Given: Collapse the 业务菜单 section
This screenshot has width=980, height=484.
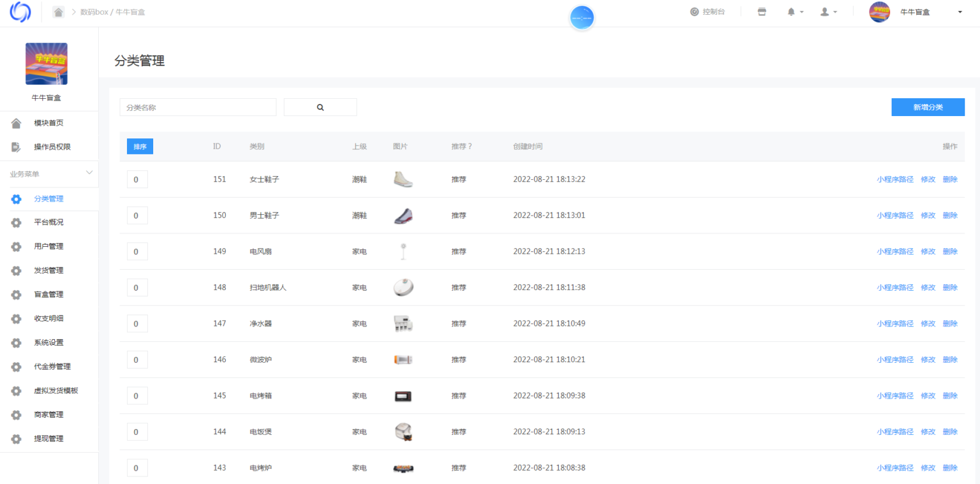Looking at the screenshot, I should click(x=89, y=173).
